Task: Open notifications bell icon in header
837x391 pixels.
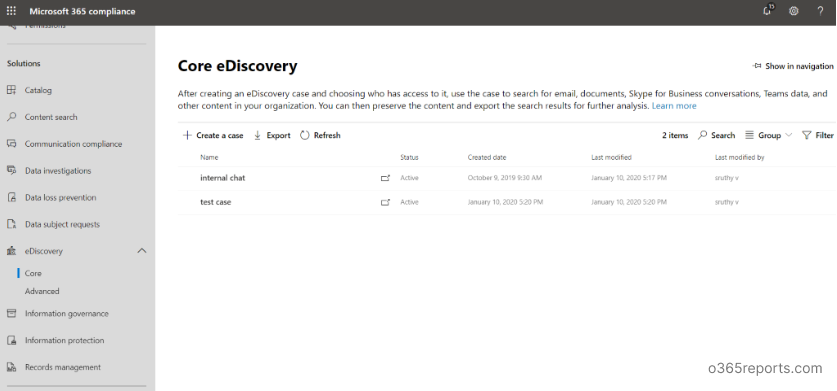Action: pyautogui.click(x=768, y=11)
